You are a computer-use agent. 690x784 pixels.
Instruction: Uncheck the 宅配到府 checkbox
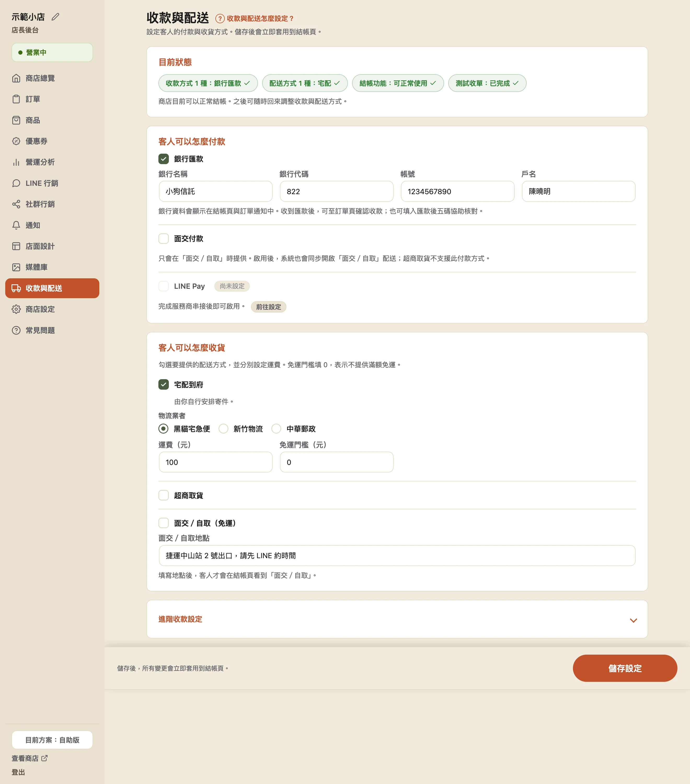pyautogui.click(x=163, y=384)
